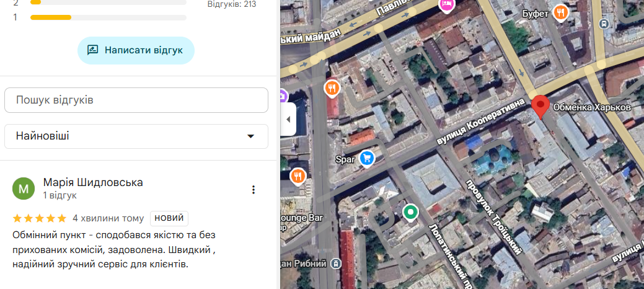Click the НОВИЙ badge on the review
Image resolution: width=644 pixels, height=289 pixels.
coord(169,218)
